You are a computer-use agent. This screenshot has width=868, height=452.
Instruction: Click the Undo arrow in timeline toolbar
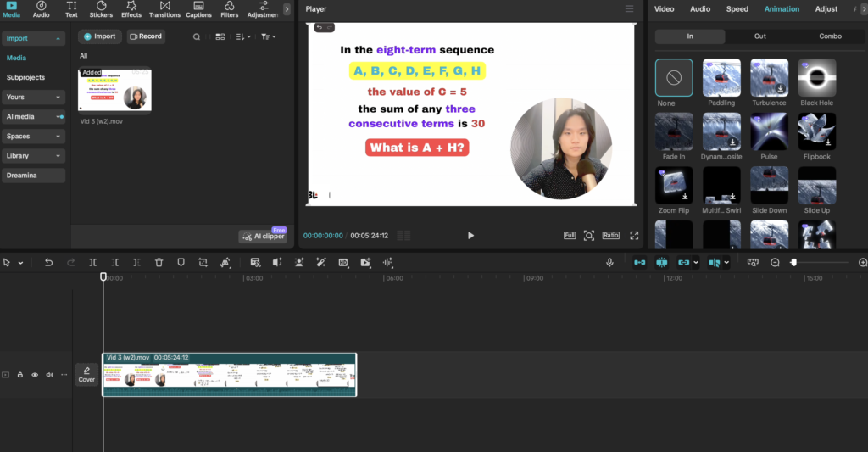(x=48, y=263)
